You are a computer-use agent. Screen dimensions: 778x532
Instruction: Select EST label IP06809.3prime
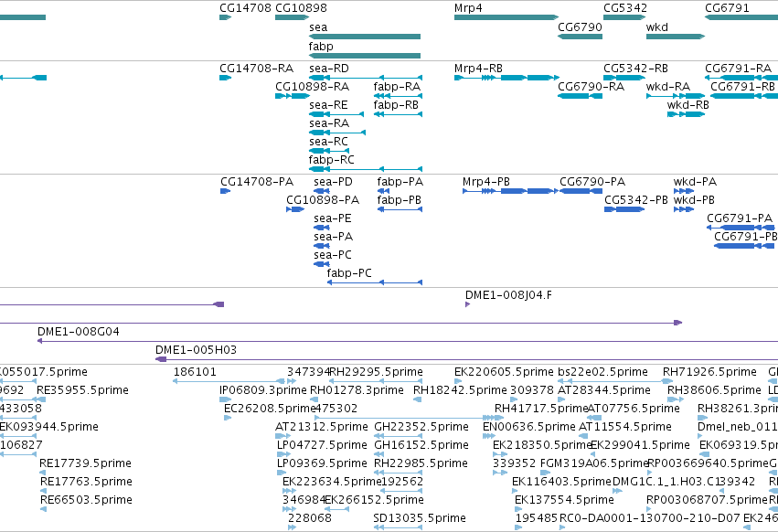[x=263, y=390]
